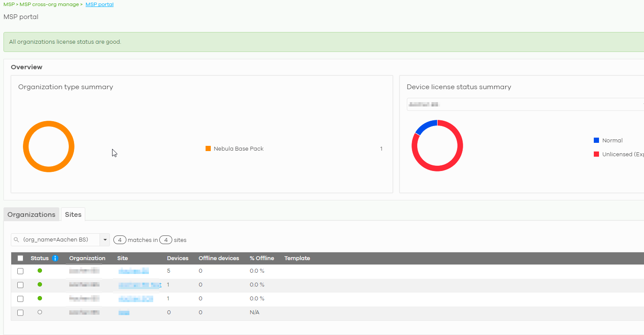
Task: Click the orange Nebula Base Pack legend square
Action: click(208, 148)
